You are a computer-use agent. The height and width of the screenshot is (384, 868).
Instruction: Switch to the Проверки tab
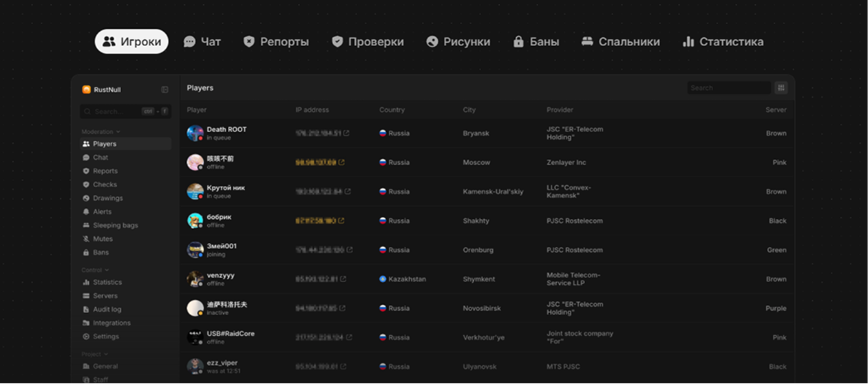(x=368, y=41)
